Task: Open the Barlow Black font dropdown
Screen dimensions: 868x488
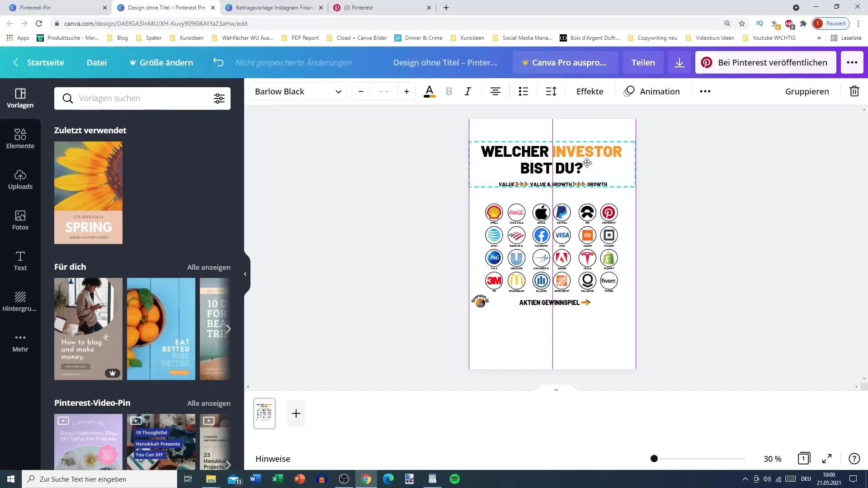Action: (x=298, y=92)
